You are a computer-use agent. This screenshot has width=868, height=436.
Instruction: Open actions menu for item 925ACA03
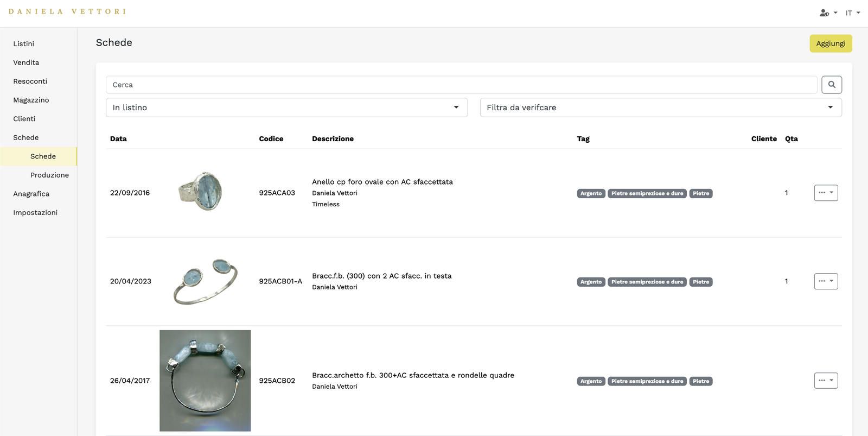pyautogui.click(x=826, y=193)
